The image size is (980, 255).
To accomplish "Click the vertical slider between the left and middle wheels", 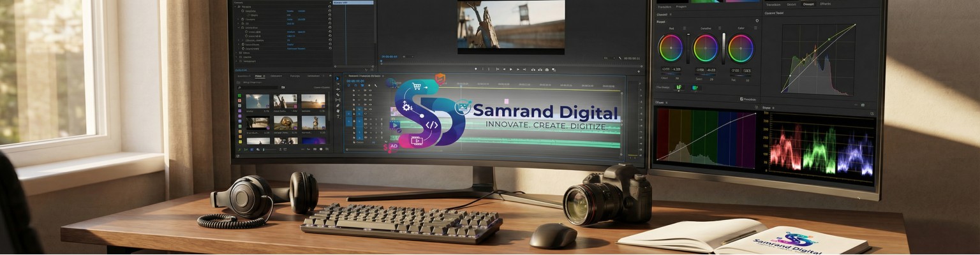I will [688, 48].
